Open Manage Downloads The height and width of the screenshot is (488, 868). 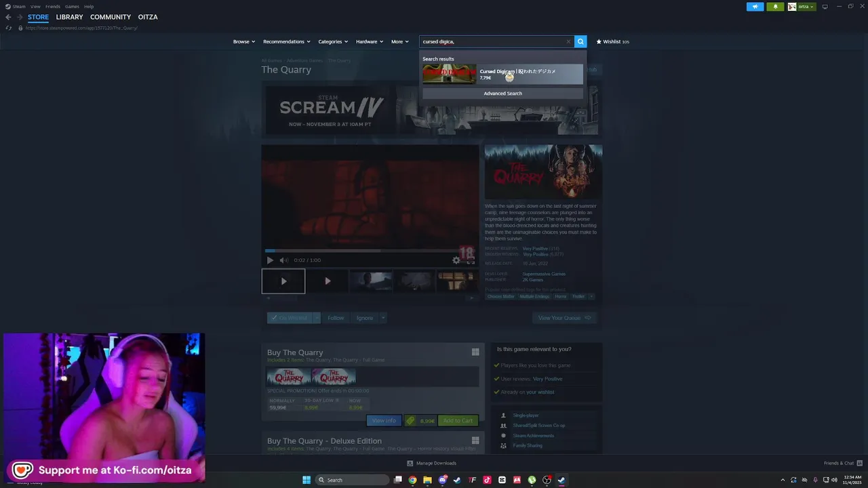[431, 463]
